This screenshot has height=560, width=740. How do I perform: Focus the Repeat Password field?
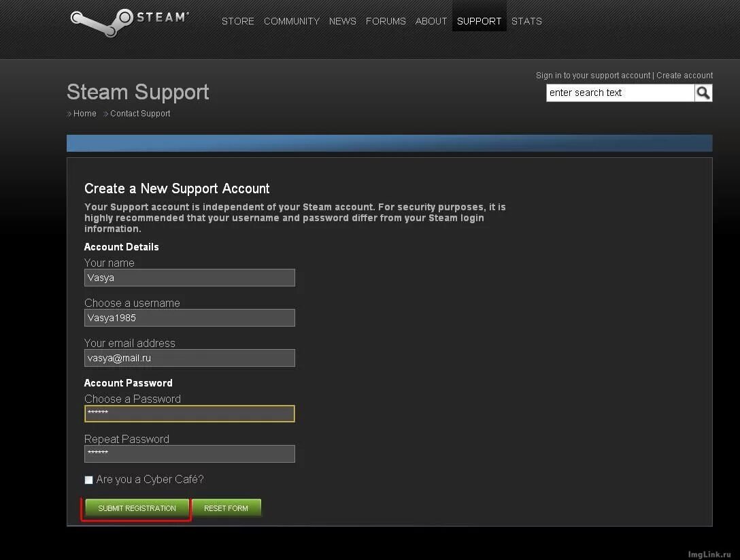pyautogui.click(x=190, y=454)
